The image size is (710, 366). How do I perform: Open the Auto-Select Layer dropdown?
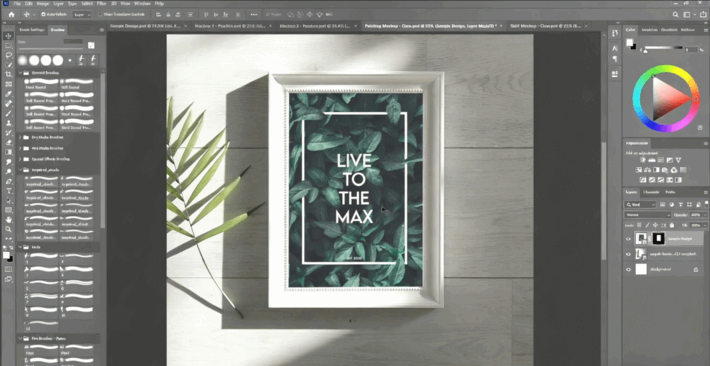pyautogui.click(x=82, y=14)
